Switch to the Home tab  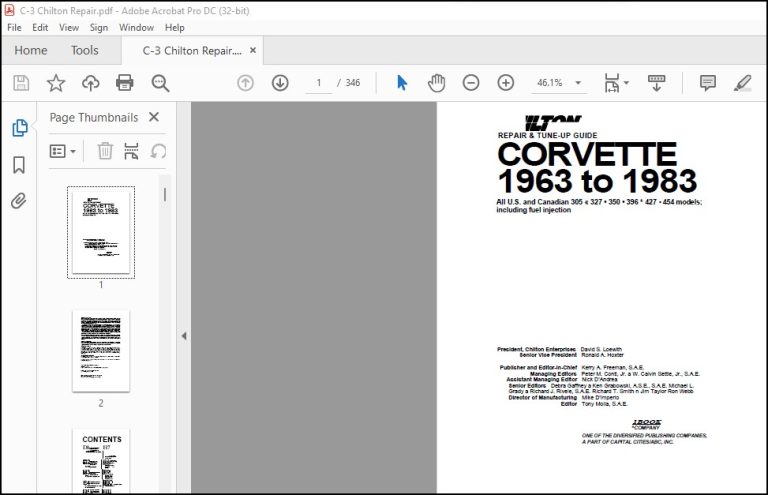click(x=31, y=50)
